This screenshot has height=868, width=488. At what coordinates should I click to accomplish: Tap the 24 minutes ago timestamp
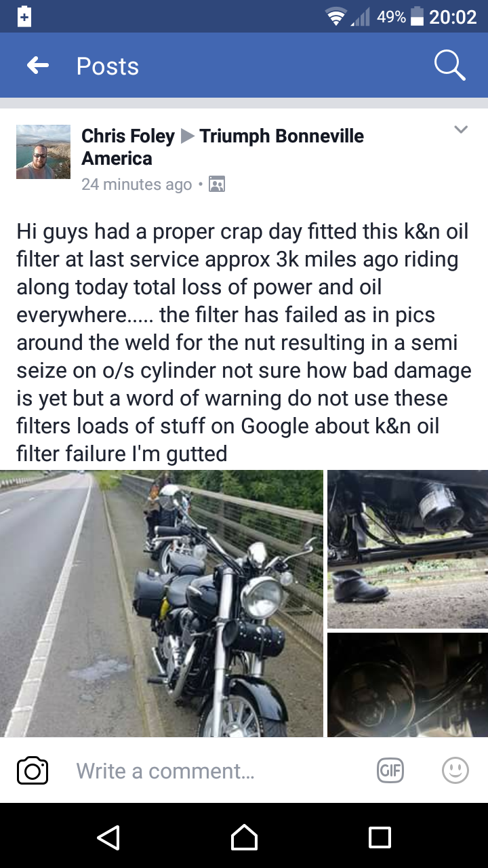point(137,184)
